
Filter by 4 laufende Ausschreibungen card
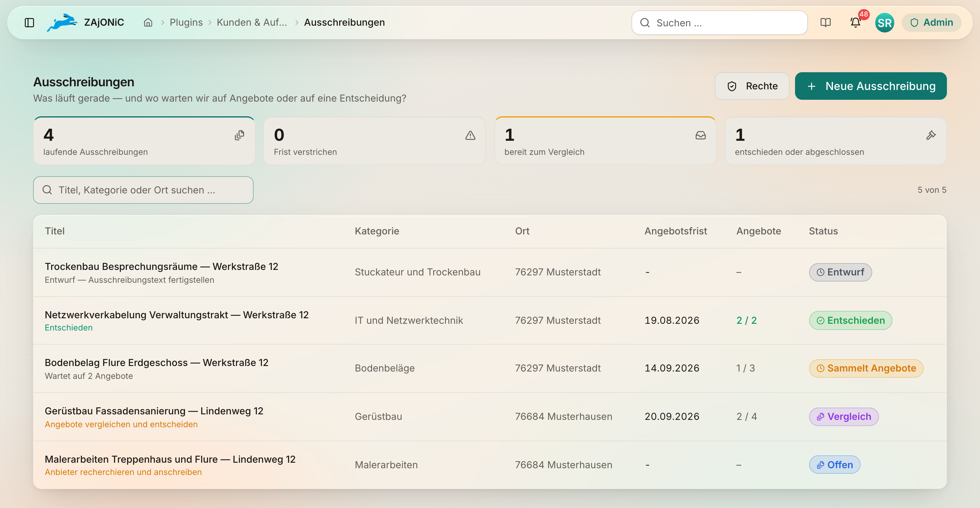click(144, 141)
